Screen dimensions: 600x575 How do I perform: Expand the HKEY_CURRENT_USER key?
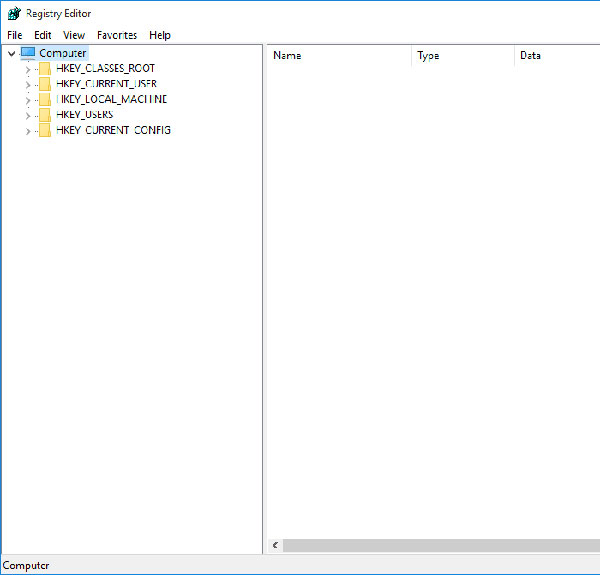point(28,85)
